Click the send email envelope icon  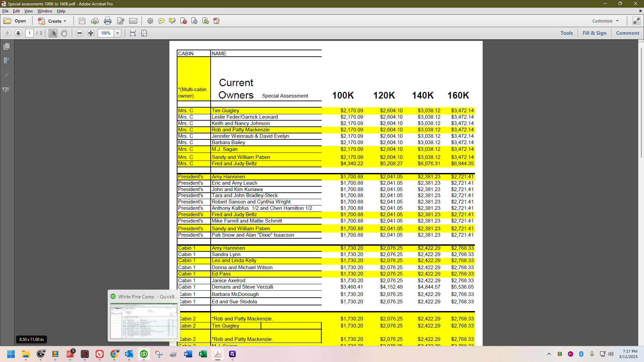(133, 21)
